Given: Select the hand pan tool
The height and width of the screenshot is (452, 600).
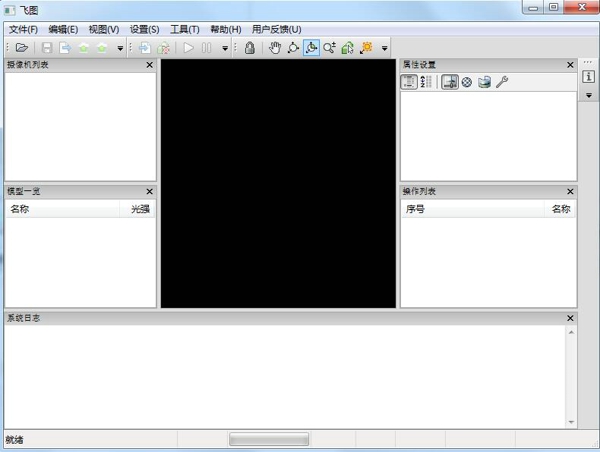Looking at the screenshot, I should coord(274,48).
